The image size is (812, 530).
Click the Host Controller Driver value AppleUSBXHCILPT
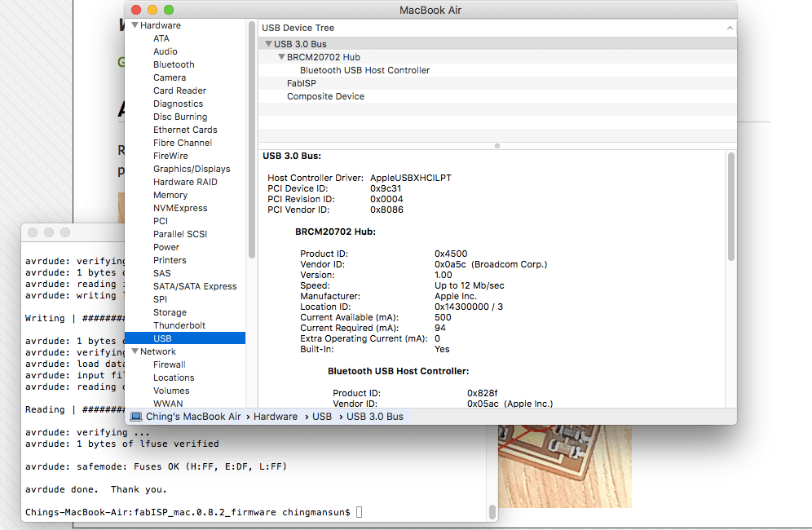click(411, 178)
